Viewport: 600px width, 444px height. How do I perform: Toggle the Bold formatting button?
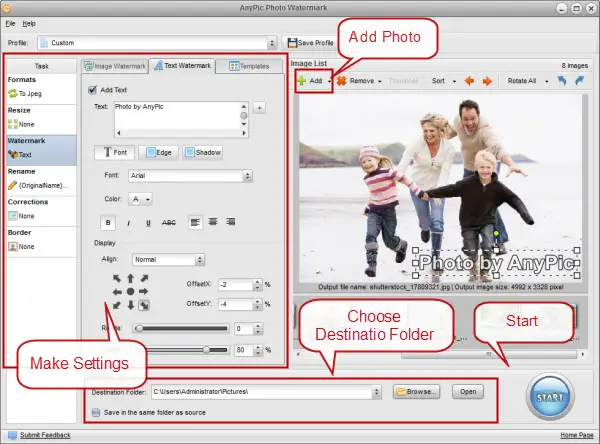pos(108,222)
